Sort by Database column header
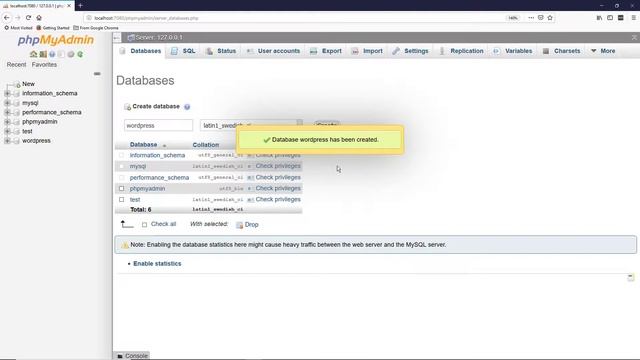Viewport: 640px width, 360px height. (143, 145)
